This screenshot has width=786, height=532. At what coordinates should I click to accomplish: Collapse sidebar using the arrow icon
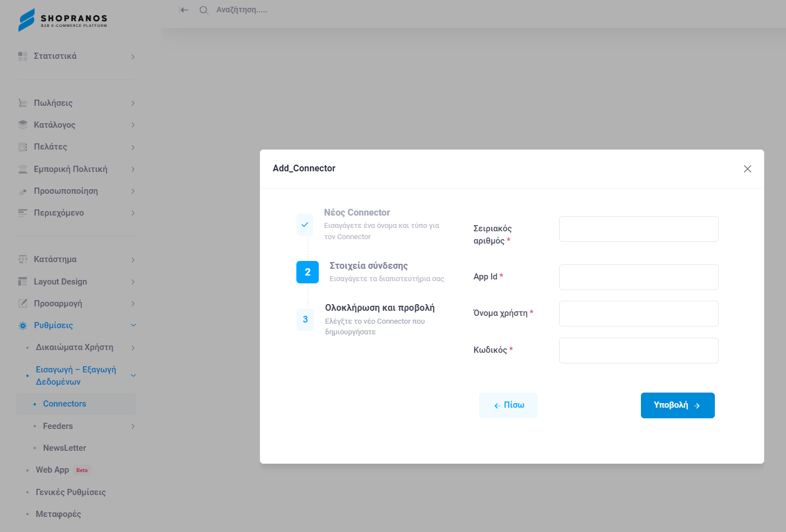click(x=184, y=10)
